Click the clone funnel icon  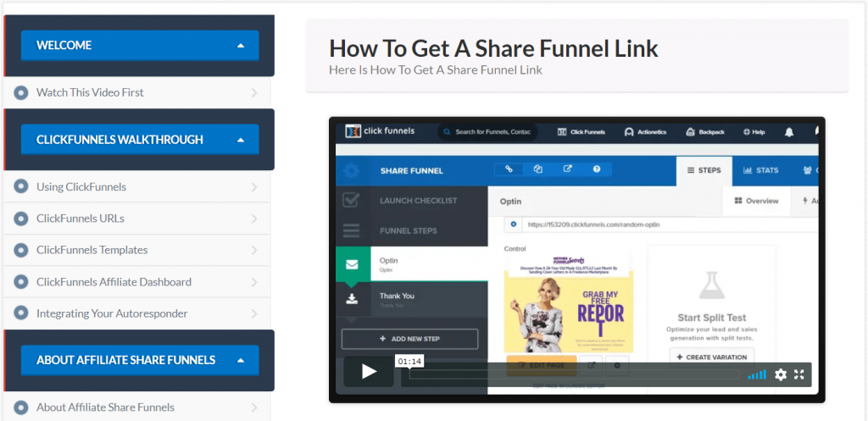[538, 169]
